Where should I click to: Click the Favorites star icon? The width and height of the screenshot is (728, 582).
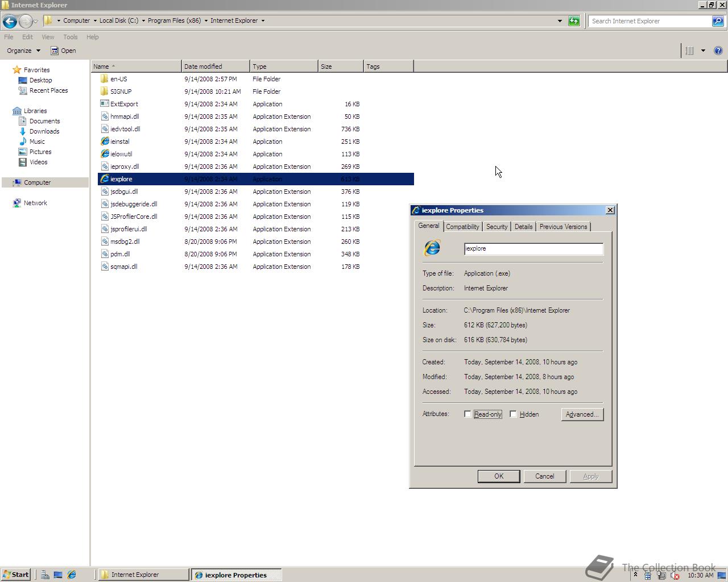click(16, 70)
